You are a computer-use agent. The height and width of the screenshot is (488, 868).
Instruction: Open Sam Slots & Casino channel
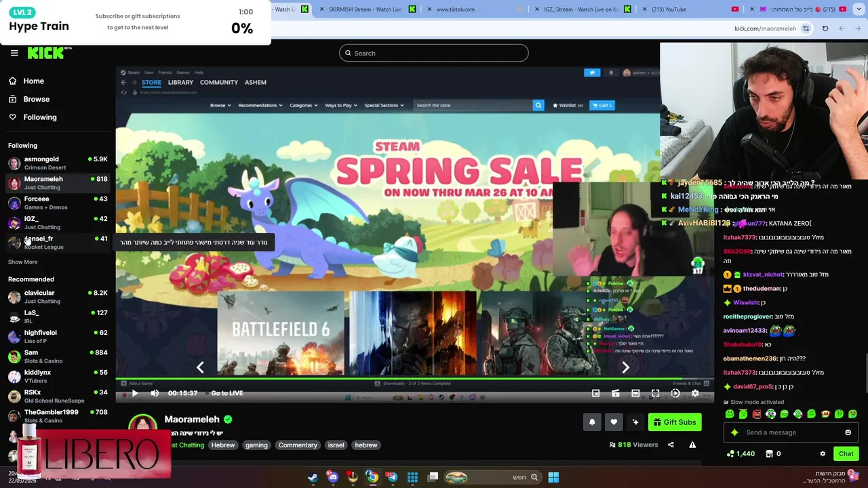(x=58, y=357)
